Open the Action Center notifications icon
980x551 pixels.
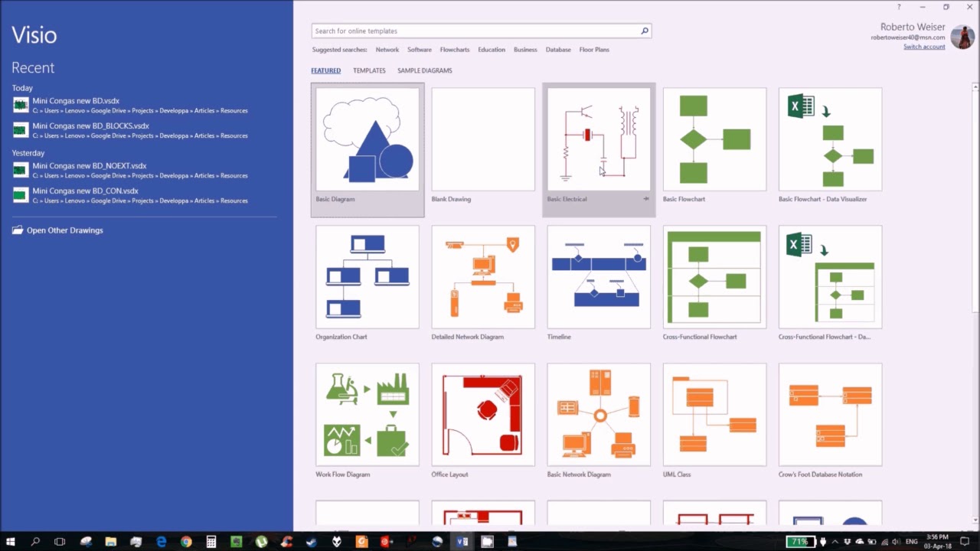(965, 542)
